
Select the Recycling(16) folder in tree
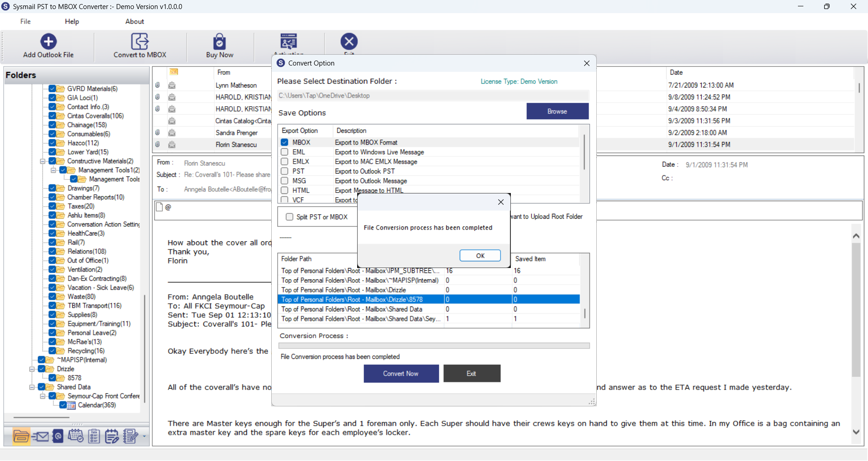pos(86,351)
